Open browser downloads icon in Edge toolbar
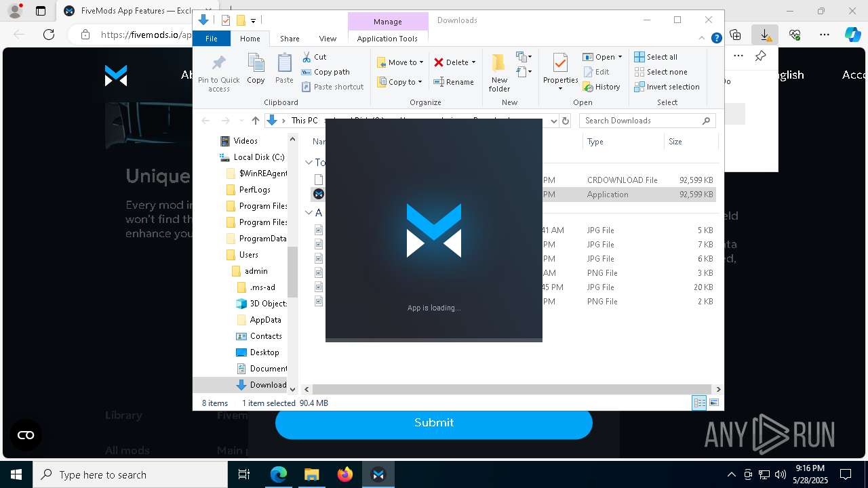Image resolution: width=868 pixels, height=488 pixels. pyautogui.click(x=764, y=35)
